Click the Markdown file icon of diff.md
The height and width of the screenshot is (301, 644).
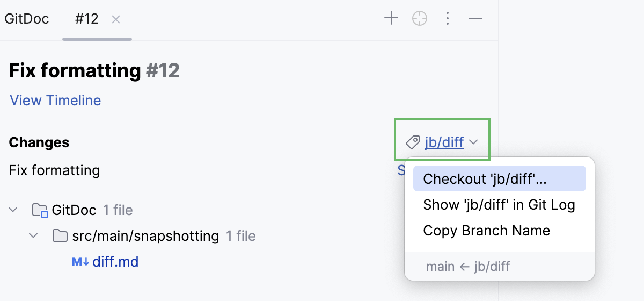[x=80, y=262]
